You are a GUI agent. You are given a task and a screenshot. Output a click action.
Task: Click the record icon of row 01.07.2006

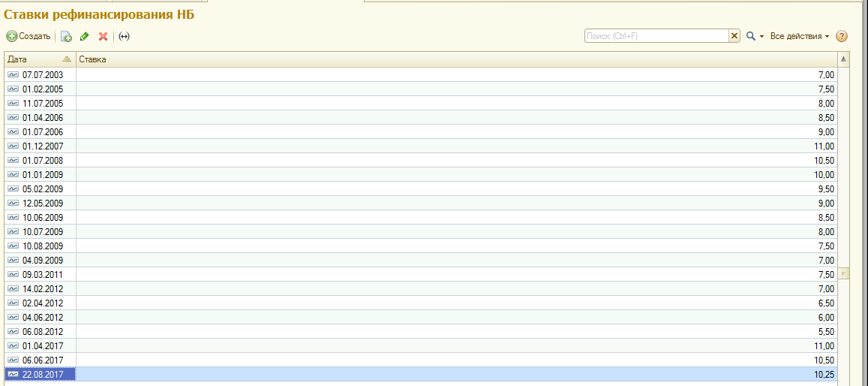point(13,132)
